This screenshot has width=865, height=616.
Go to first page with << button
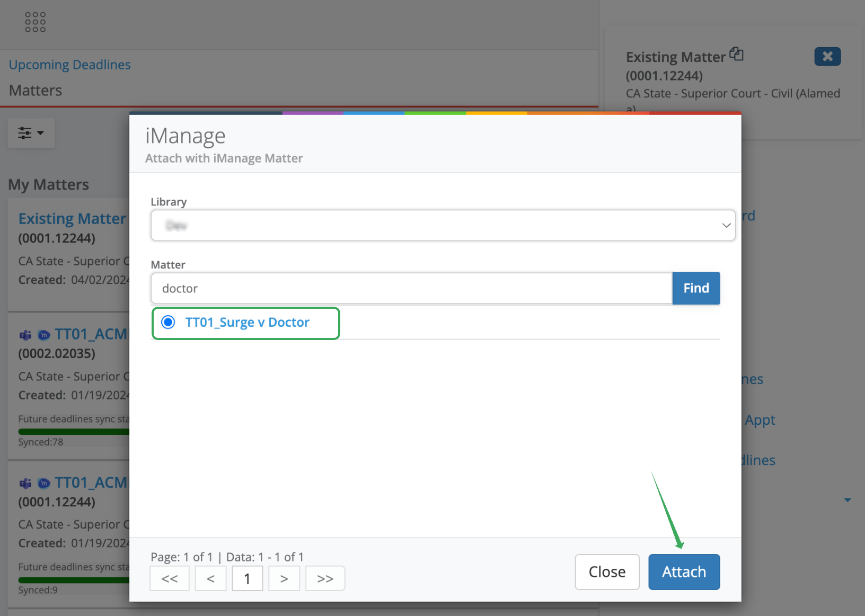170,578
